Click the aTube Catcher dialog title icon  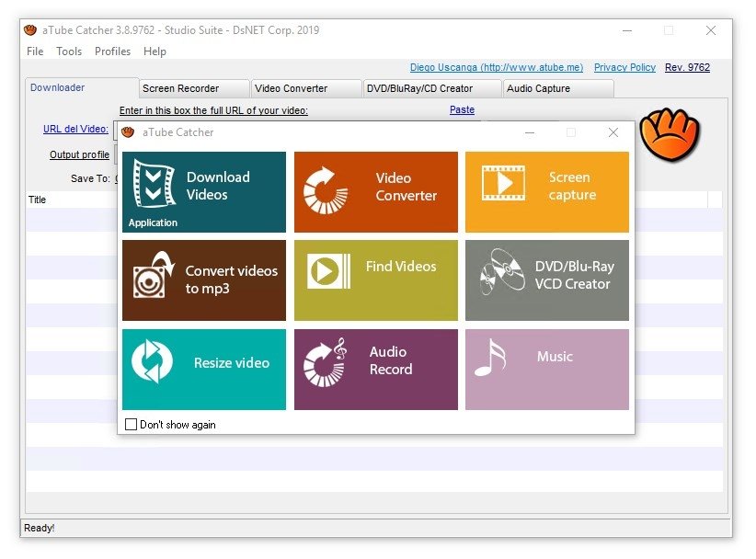128,132
